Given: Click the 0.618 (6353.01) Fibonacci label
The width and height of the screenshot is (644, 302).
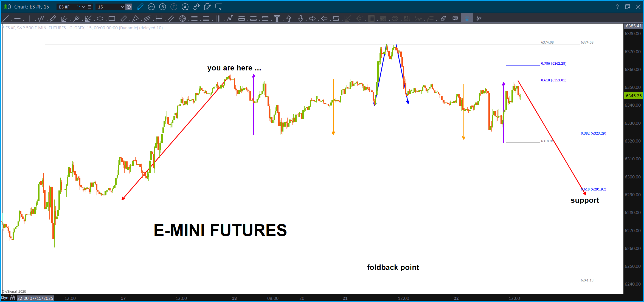Looking at the screenshot, I should [x=553, y=80].
